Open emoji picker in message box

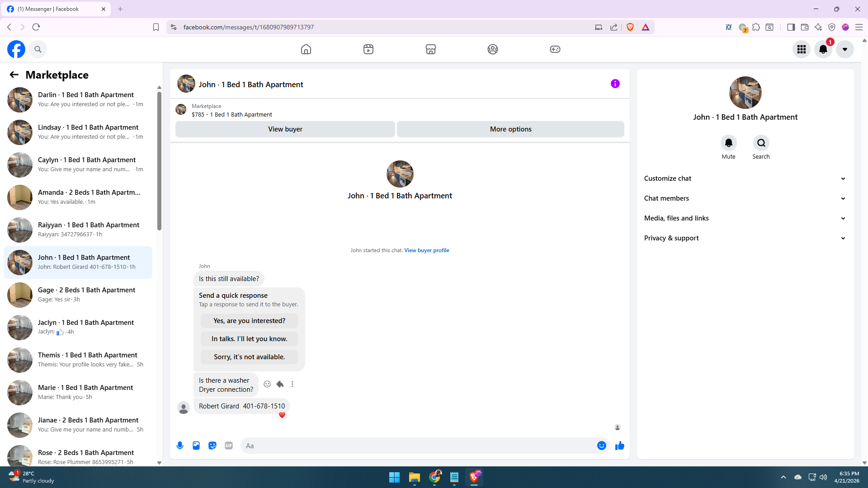click(601, 446)
